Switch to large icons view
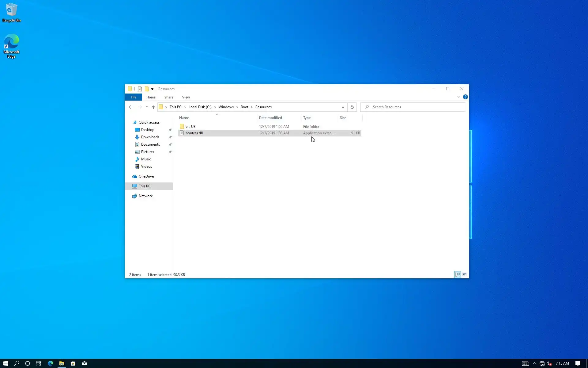The height and width of the screenshot is (368, 588). pyautogui.click(x=464, y=274)
